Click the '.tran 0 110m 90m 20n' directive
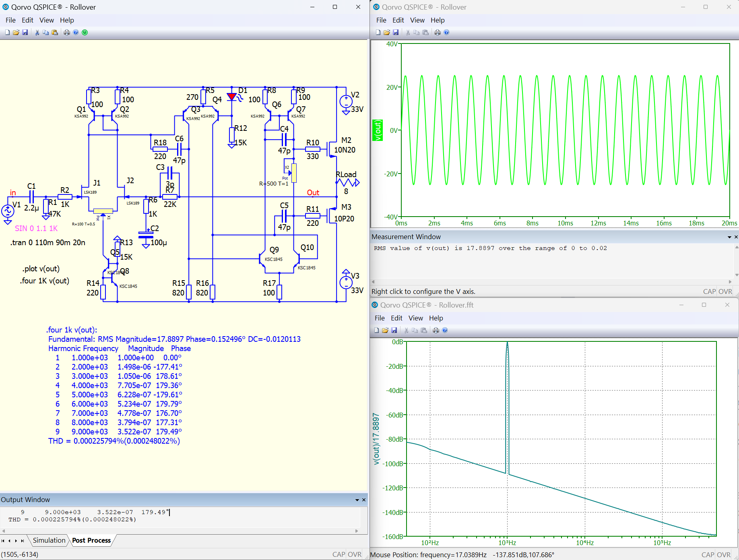Image resolution: width=739 pixels, height=560 pixels. tap(48, 243)
